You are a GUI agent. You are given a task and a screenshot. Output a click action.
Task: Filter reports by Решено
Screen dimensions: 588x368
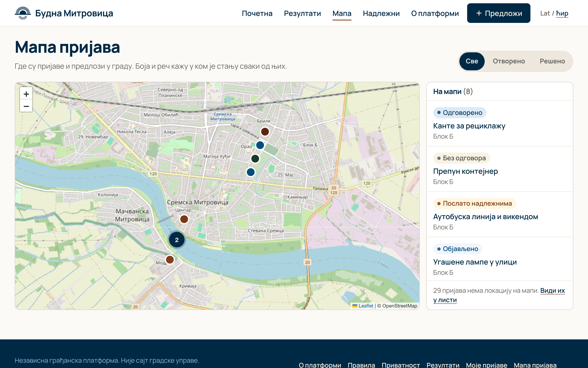point(552,61)
